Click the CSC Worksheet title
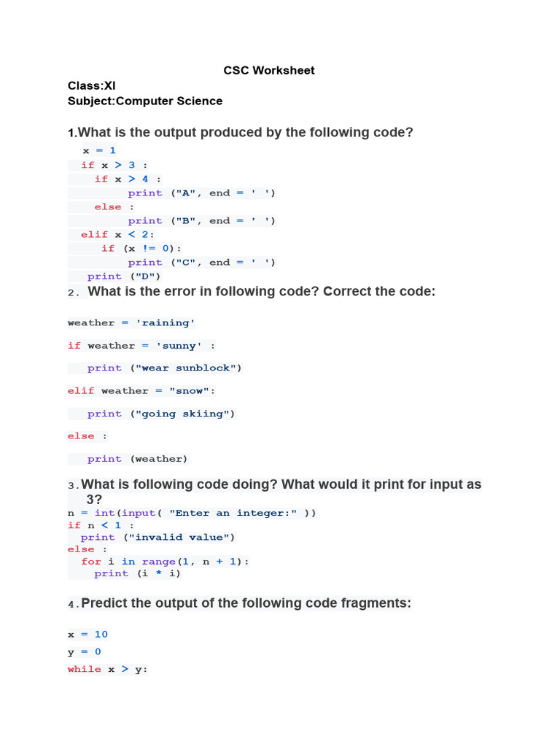560x747 pixels. coord(269,70)
